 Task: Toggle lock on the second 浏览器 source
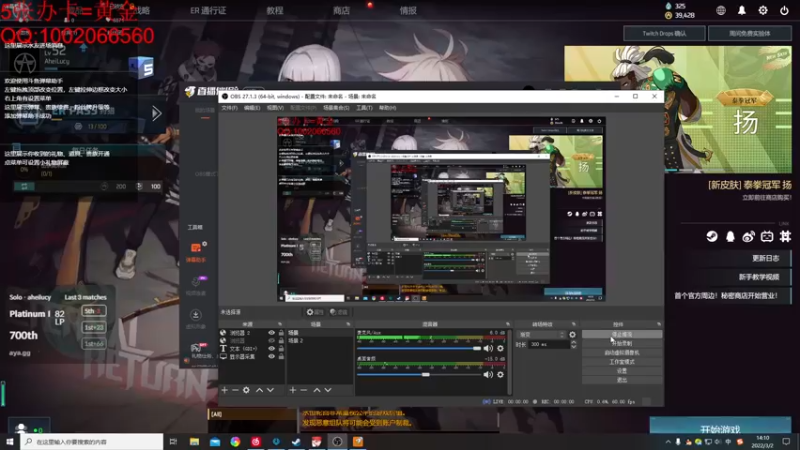[x=281, y=340]
